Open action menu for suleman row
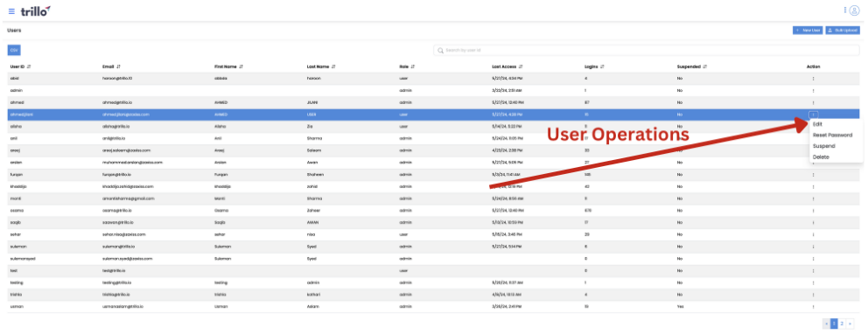 813,246
